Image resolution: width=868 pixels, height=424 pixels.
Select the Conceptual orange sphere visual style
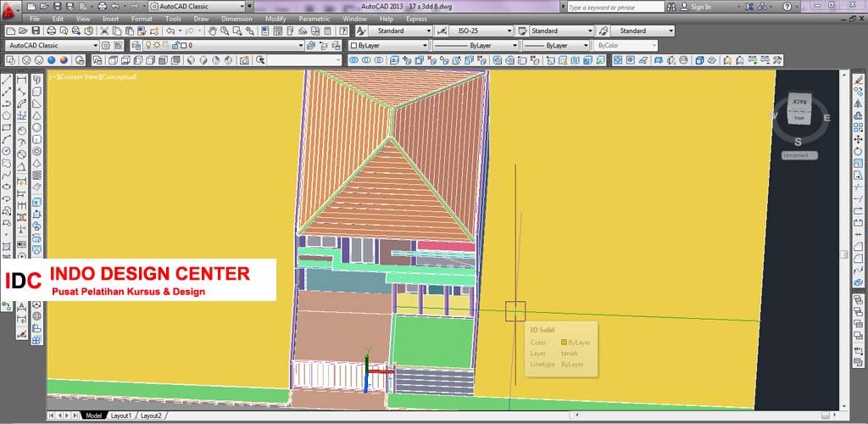click(64, 60)
